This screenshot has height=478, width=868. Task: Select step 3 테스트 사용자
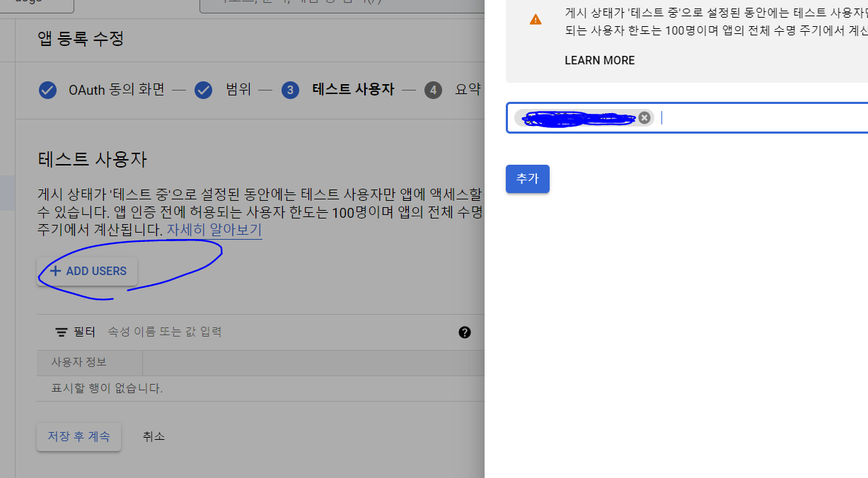pos(337,90)
